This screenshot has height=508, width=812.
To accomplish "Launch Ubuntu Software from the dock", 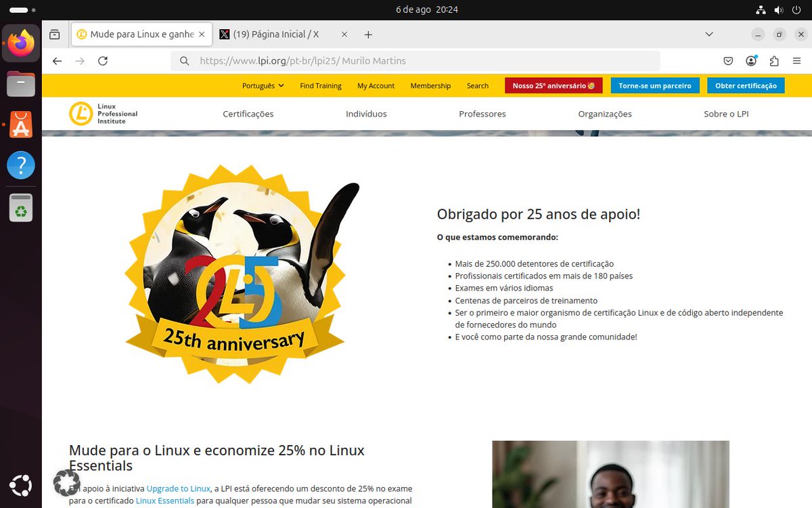I will pos(21,125).
